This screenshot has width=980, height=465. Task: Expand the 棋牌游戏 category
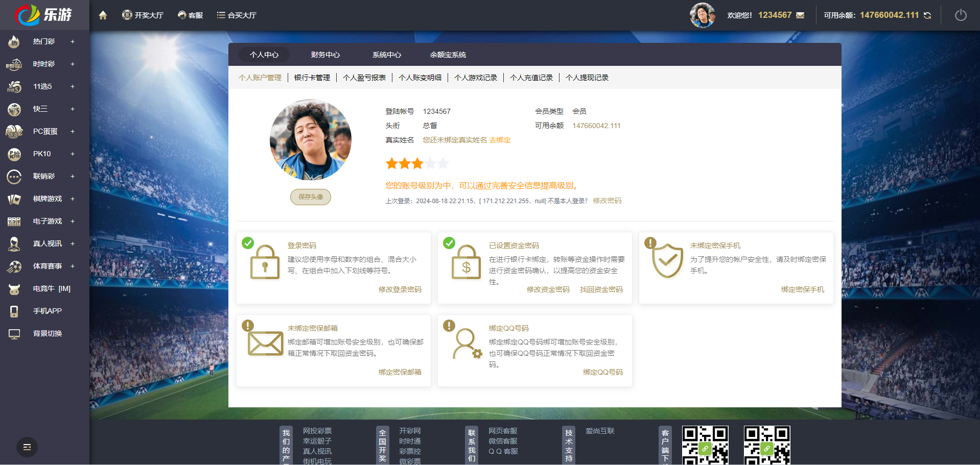pos(73,199)
